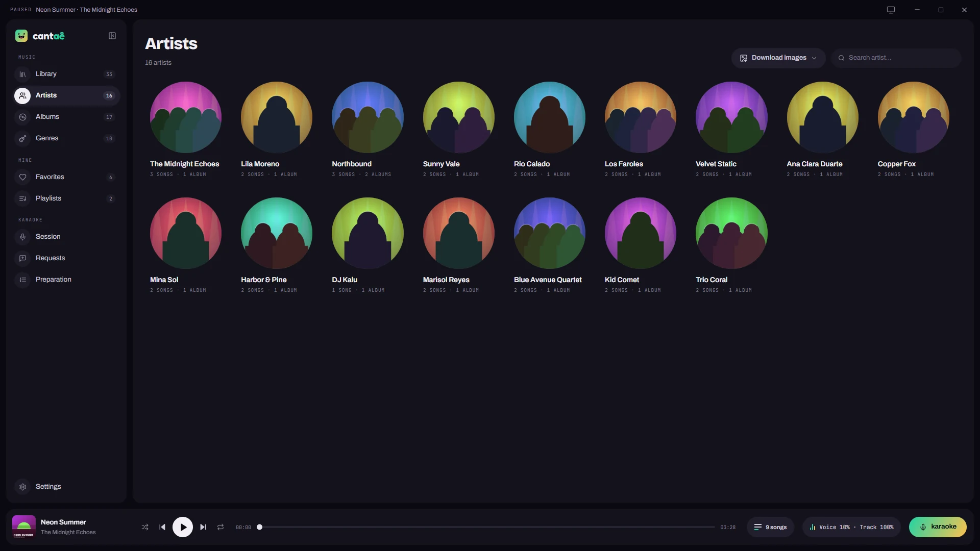Click the Los Faroles artist name
The width and height of the screenshot is (980, 551).
[624, 164]
